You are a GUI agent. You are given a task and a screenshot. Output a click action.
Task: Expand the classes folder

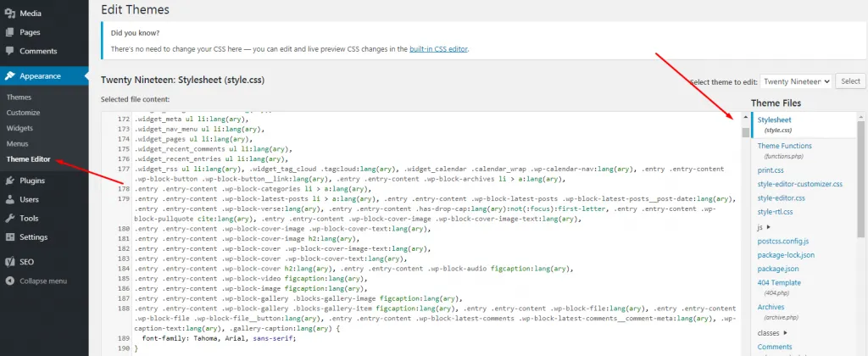(x=772, y=333)
